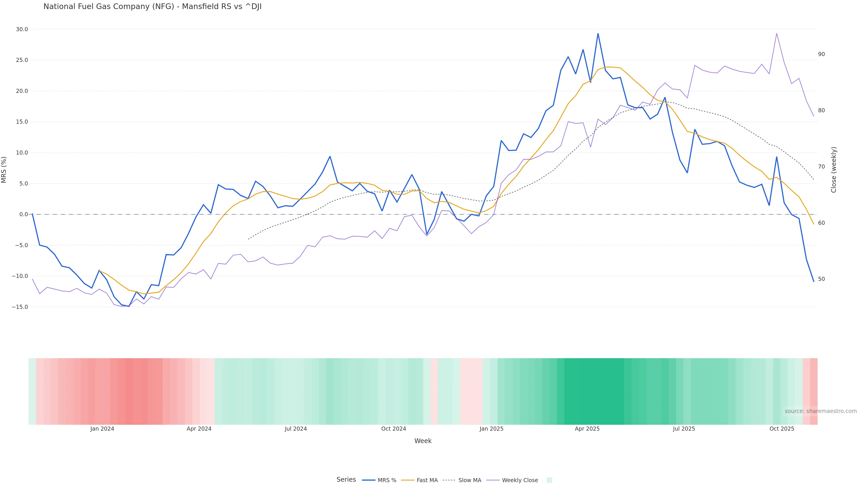Screen dimensions: 868x488
Task: Click the 50 right axis tick label
Action: 821,279
